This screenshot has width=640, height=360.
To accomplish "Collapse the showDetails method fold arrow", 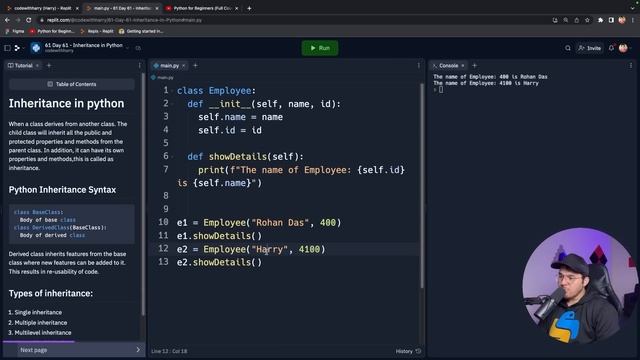I will pos(173,156).
